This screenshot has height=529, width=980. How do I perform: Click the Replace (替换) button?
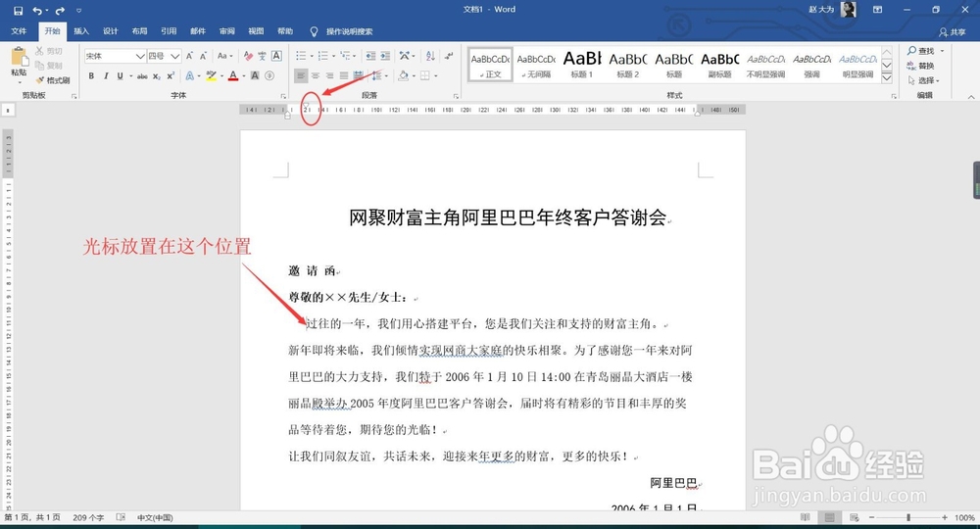coord(921,66)
